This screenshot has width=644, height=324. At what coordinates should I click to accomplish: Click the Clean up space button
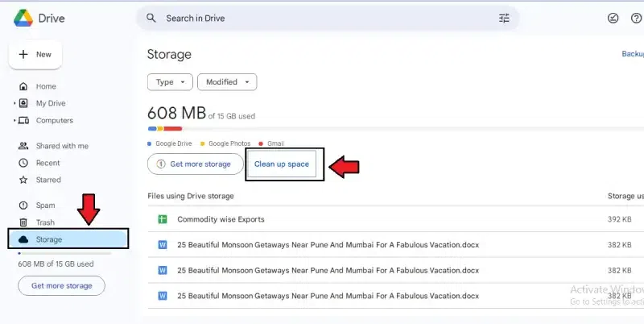[x=281, y=164]
